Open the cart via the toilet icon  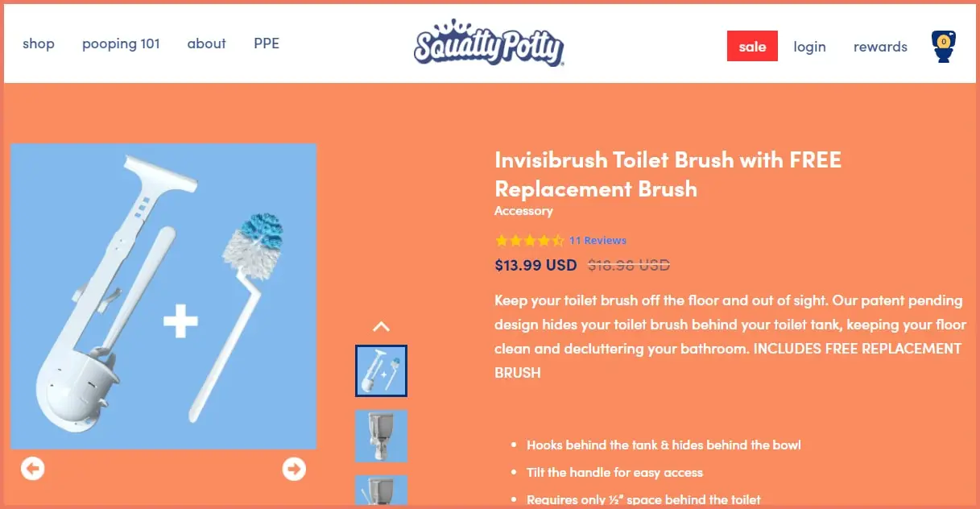coord(943,47)
